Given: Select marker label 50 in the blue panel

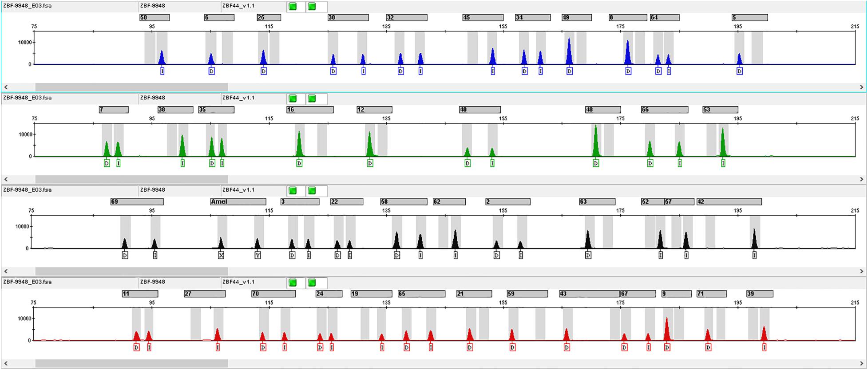Looking at the screenshot, I should (154, 18).
